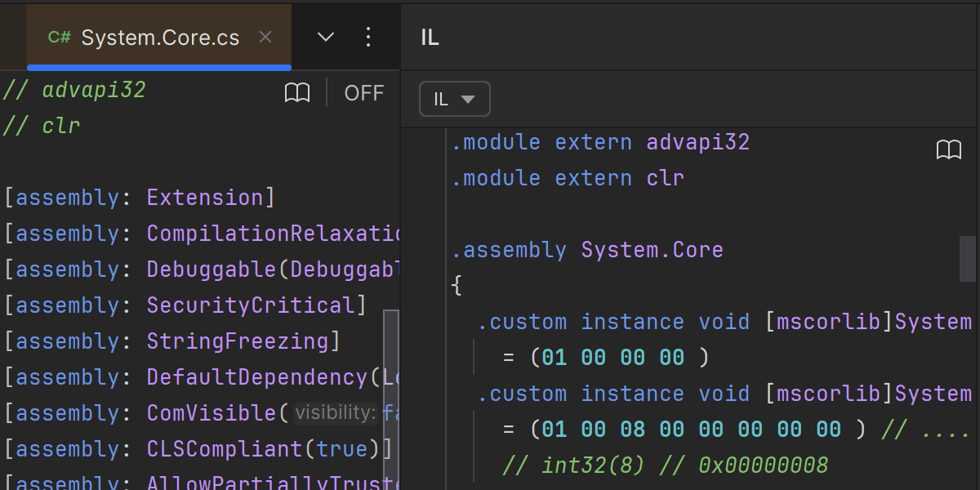
Task: Click the C# file icon on the System.Core.cs tab
Action: coord(59,38)
